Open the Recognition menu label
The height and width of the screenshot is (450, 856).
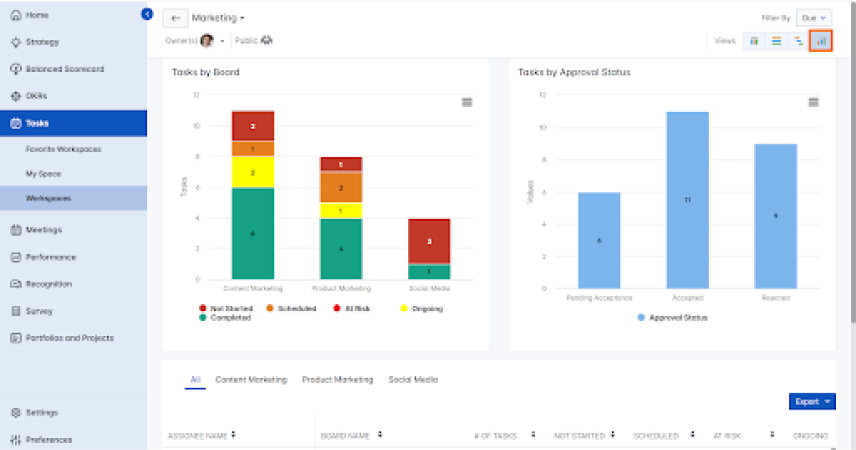click(x=49, y=284)
